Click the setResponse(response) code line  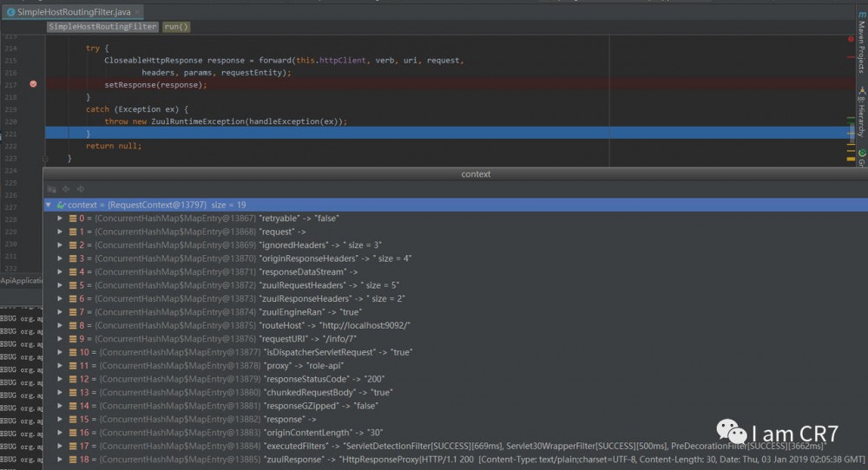pyautogui.click(x=155, y=85)
